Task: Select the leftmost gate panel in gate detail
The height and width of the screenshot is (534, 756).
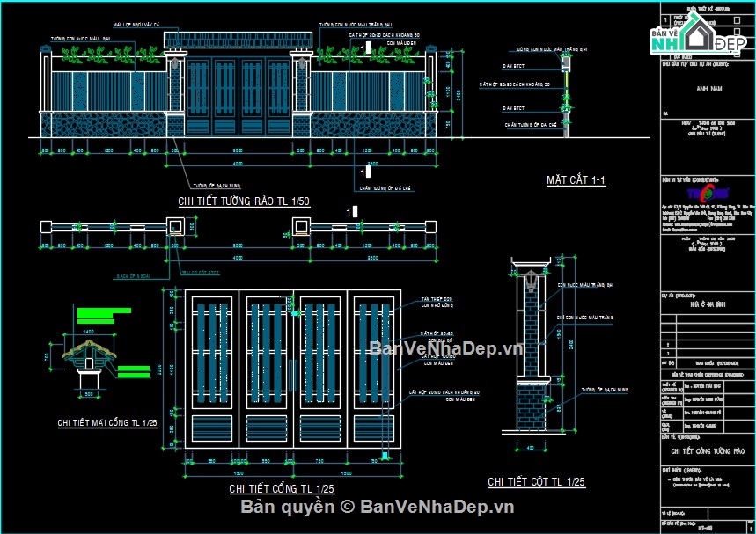Action: [211, 375]
